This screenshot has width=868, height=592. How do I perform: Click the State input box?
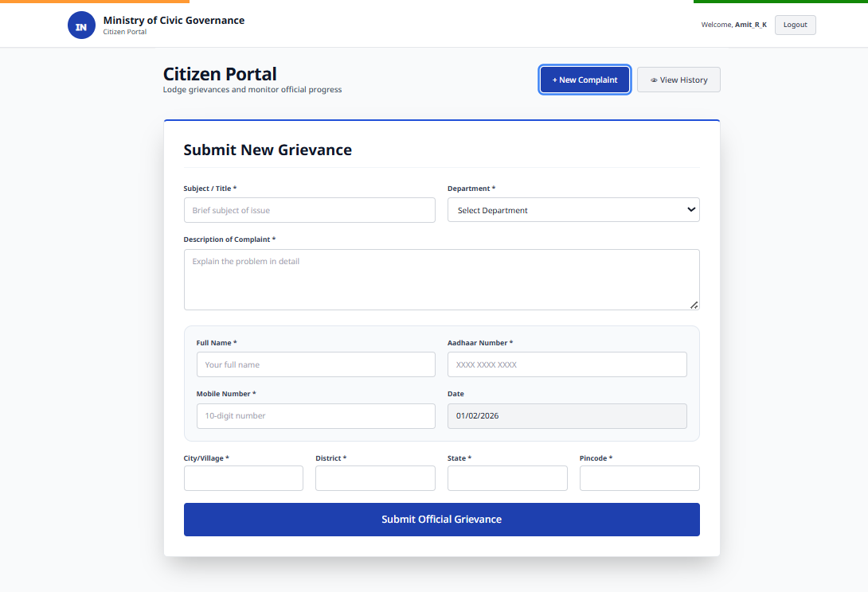[507, 477]
